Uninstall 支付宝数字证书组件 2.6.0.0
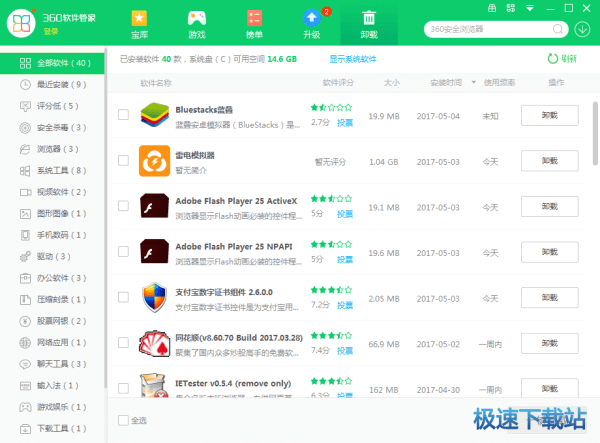The image size is (600, 443). click(x=549, y=298)
